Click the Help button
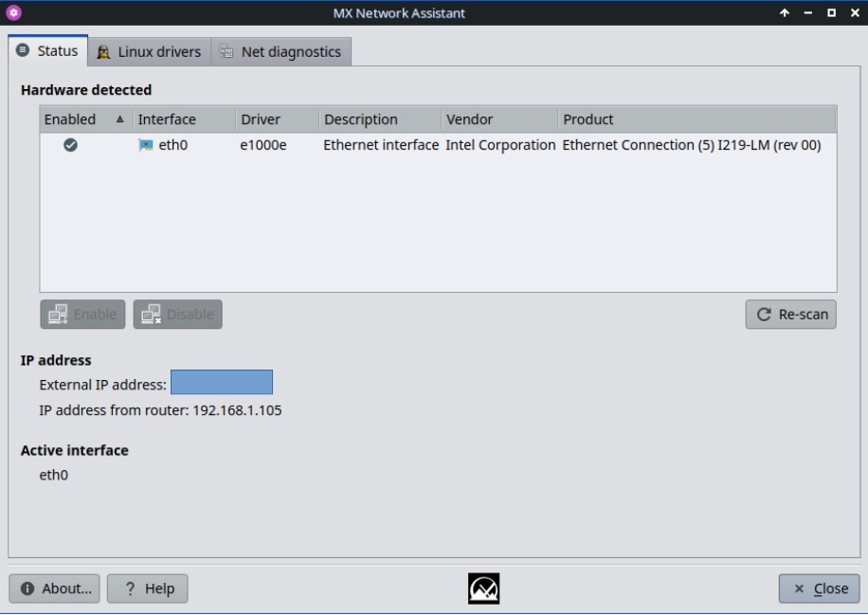Screen dimensions: 868x615 (148, 588)
